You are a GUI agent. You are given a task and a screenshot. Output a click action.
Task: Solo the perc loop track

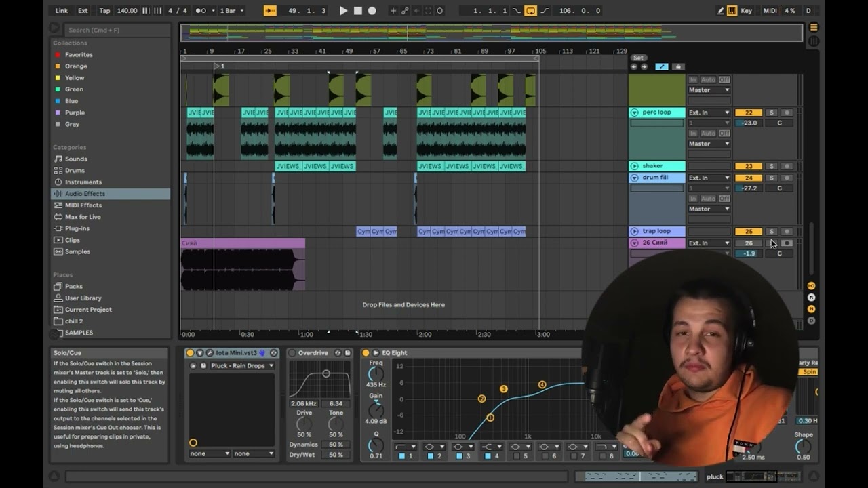[x=771, y=113]
